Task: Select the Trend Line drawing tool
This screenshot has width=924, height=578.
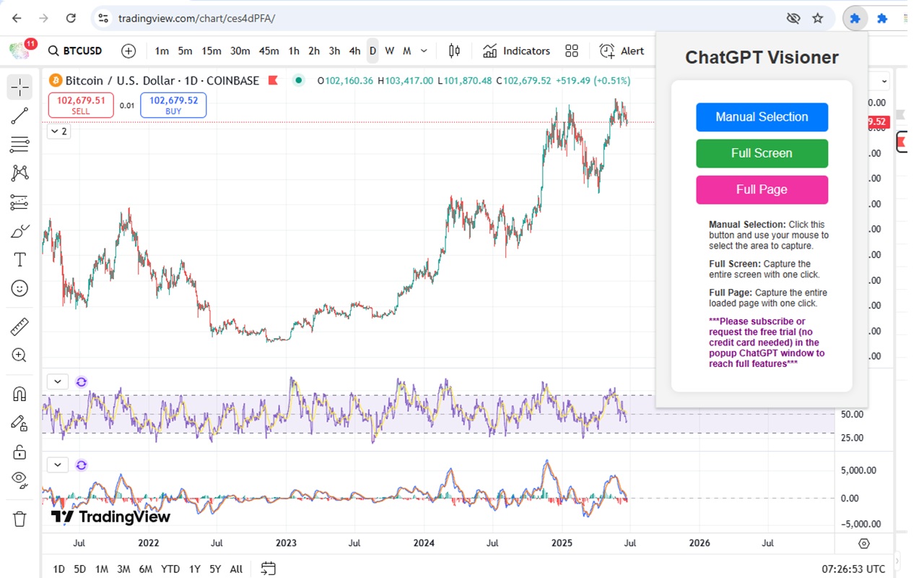Action: (19, 115)
